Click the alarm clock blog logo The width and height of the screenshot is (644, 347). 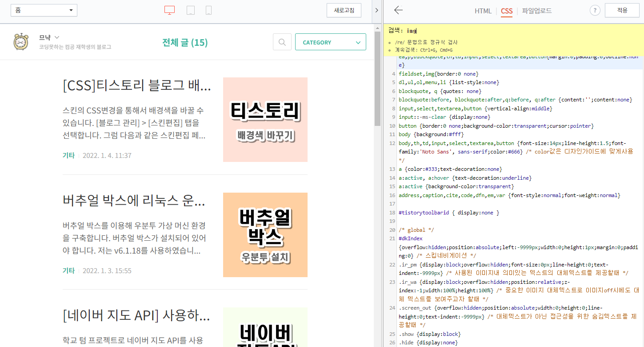pyautogui.click(x=21, y=41)
